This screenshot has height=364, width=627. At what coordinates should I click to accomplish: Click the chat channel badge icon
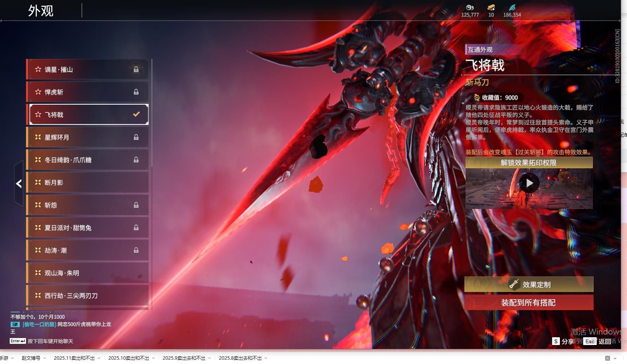point(15,324)
